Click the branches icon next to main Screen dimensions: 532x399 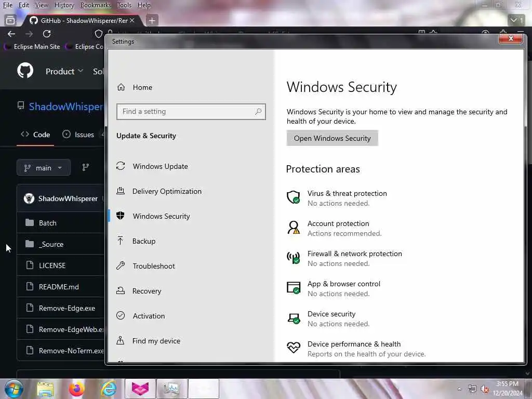click(x=86, y=167)
